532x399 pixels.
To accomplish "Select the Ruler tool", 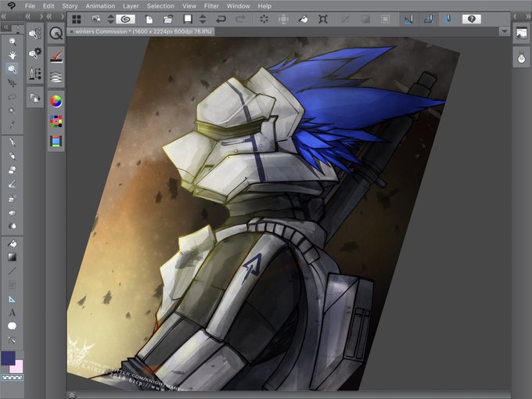I will 13,299.
